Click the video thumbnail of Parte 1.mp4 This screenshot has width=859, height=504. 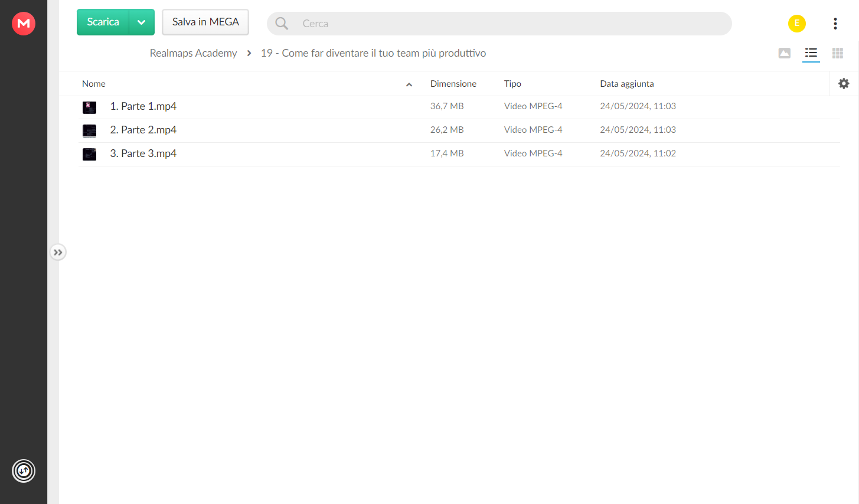(89, 107)
